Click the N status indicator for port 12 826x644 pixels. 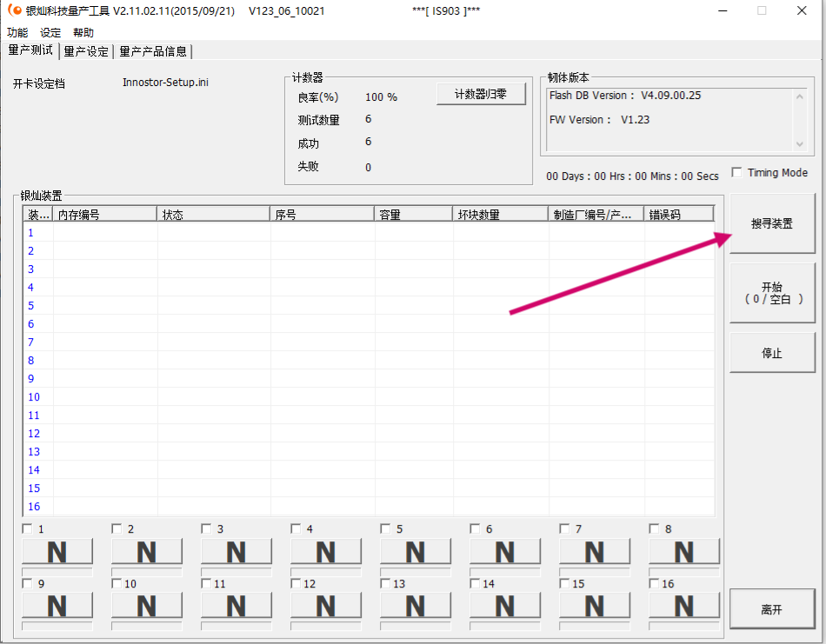pos(325,605)
